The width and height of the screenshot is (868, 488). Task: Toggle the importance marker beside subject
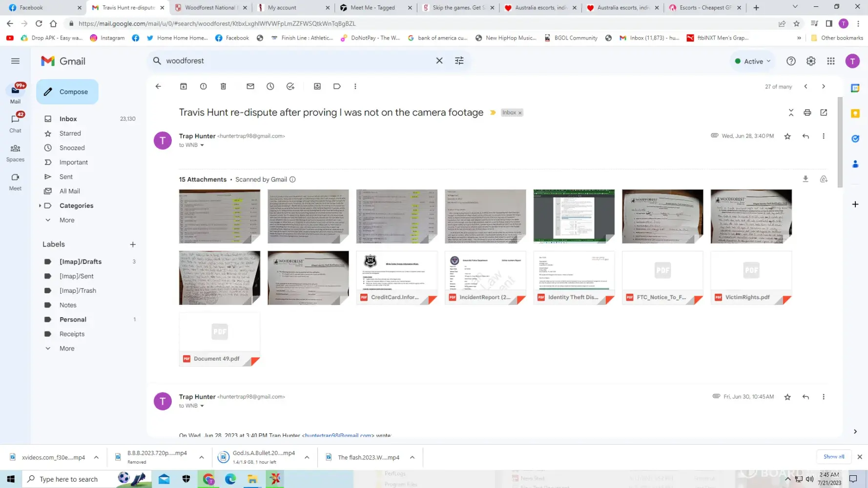(x=493, y=113)
